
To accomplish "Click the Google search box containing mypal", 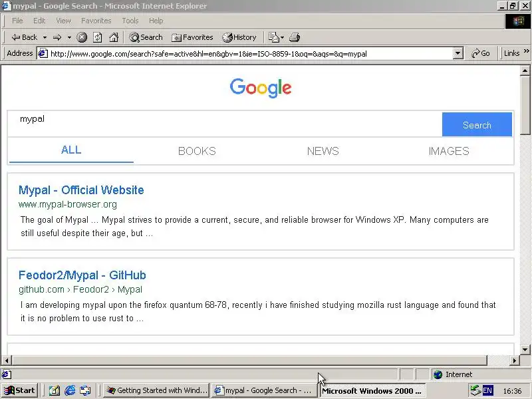I will coord(225,124).
